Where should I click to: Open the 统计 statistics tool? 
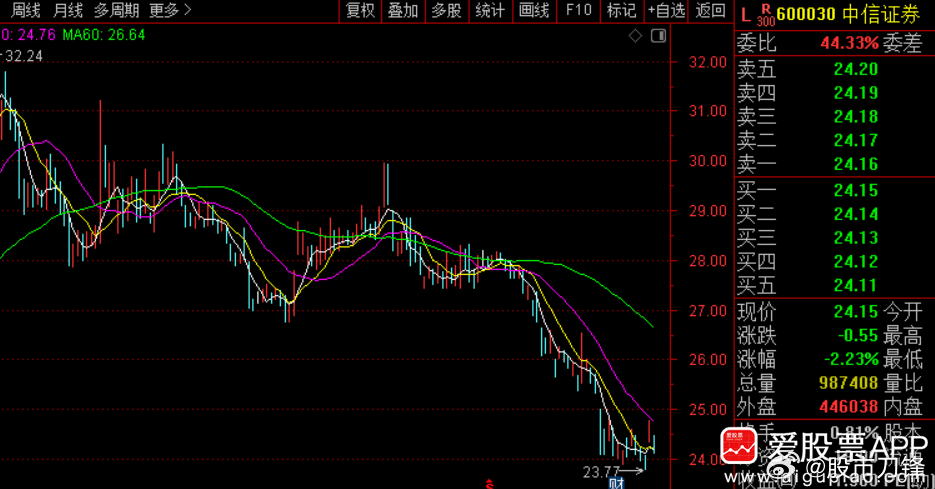(490, 10)
